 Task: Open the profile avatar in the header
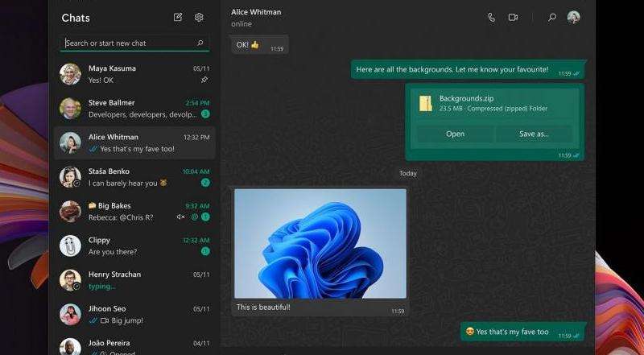pyautogui.click(x=573, y=17)
